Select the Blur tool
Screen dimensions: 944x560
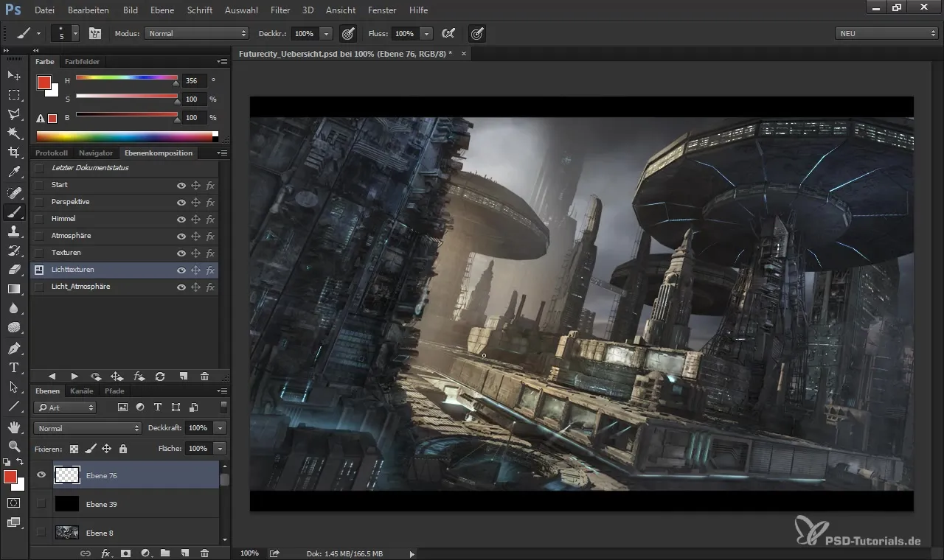coord(14,308)
